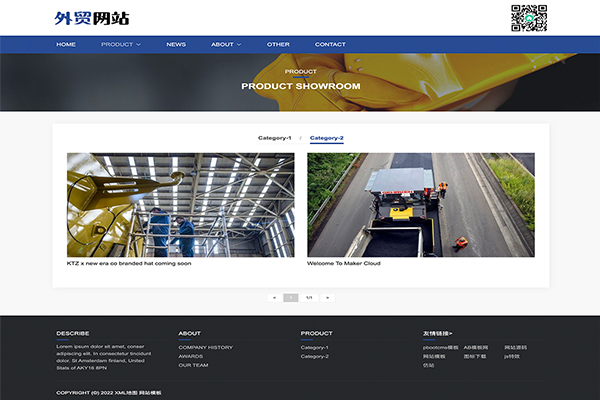Open the factory workers product thumbnail

(180, 205)
